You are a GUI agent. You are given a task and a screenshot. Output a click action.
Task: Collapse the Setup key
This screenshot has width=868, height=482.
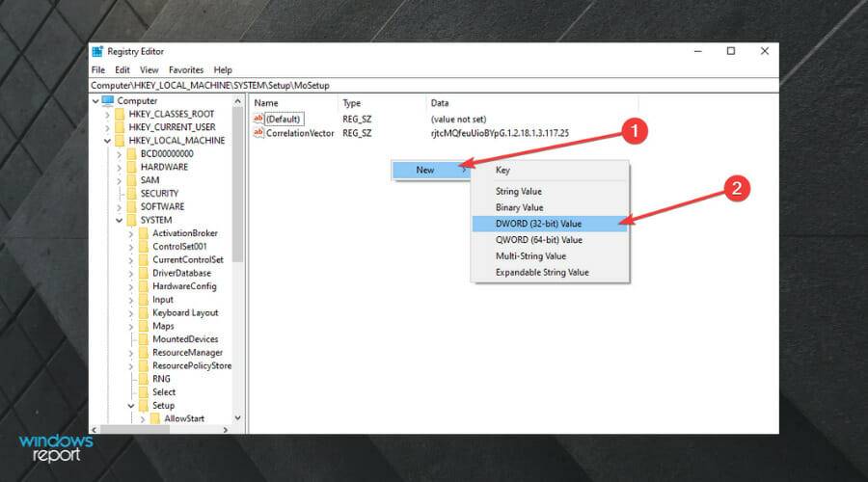(x=131, y=406)
